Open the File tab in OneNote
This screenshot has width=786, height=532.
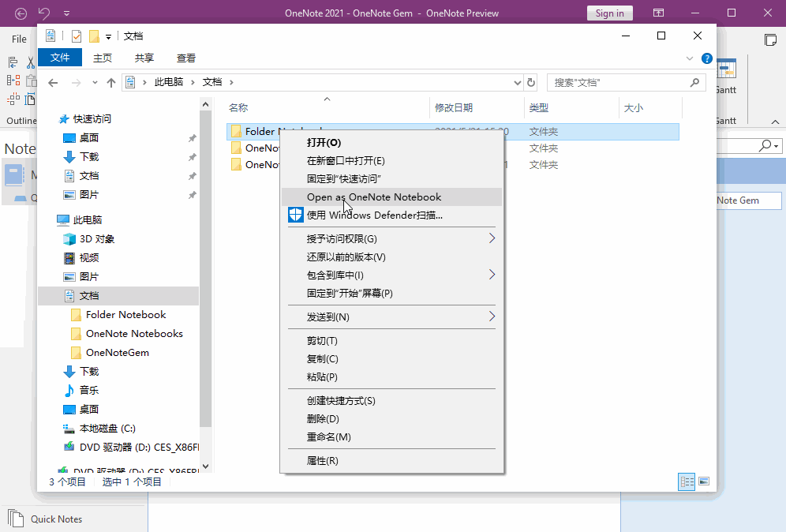tap(19, 39)
